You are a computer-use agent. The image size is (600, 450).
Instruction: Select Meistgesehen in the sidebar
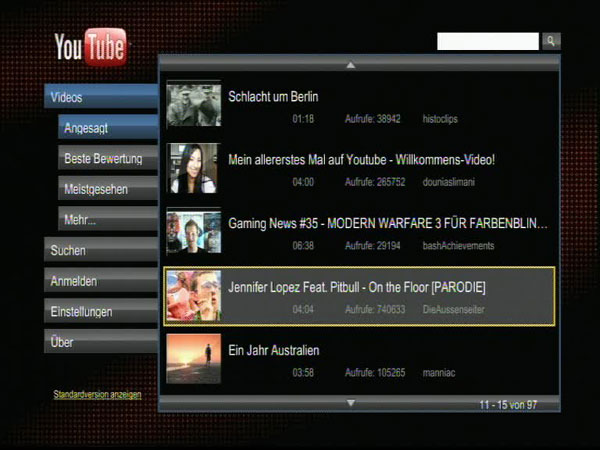(108, 188)
